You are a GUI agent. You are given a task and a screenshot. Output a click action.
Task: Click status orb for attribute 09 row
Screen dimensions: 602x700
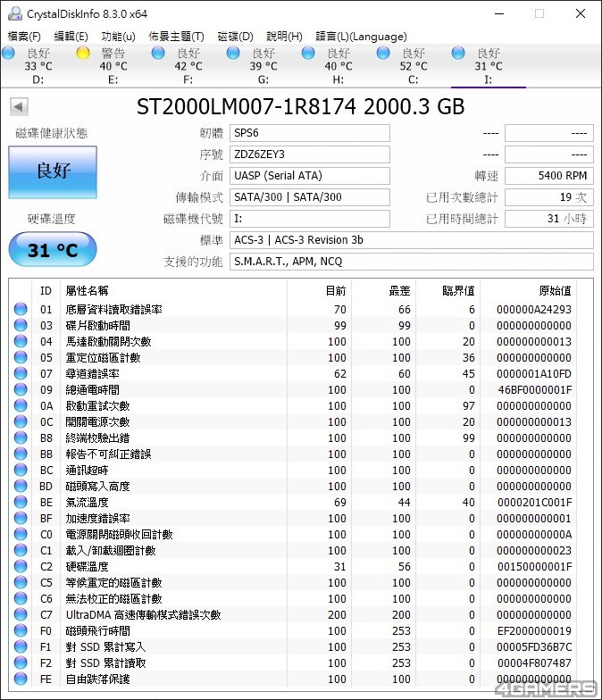point(21,389)
